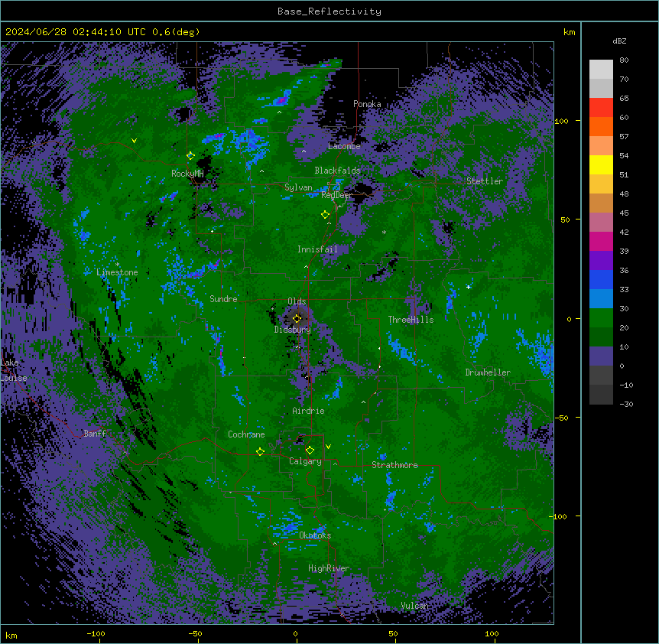Select the white plus marker north of Drumheller
The image size is (659, 644).
pyautogui.click(x=468, y=287)
